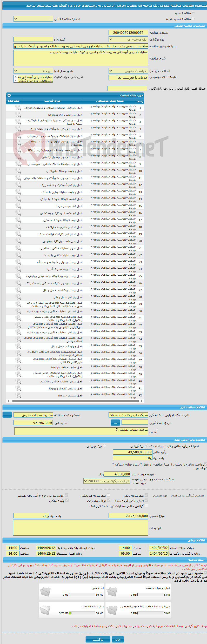Collapse حوزه های فعالیت panel round icon

[x=9, y=95]
